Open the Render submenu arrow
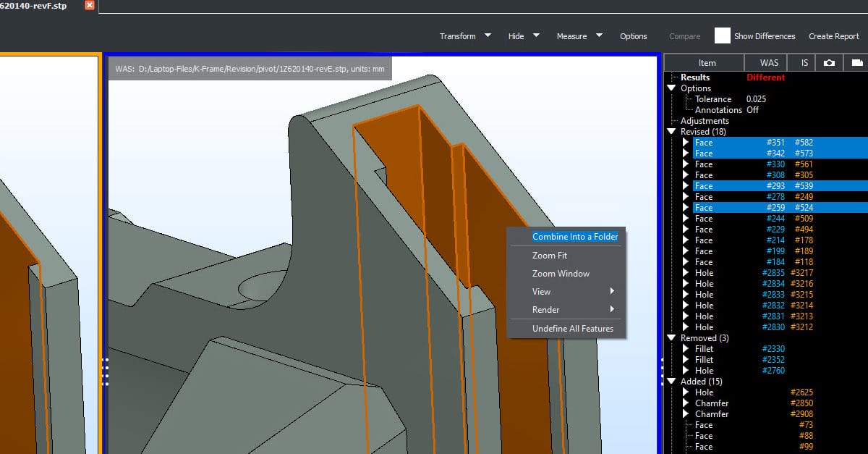This screenshot has width=868, height=454. pos(613,309)
